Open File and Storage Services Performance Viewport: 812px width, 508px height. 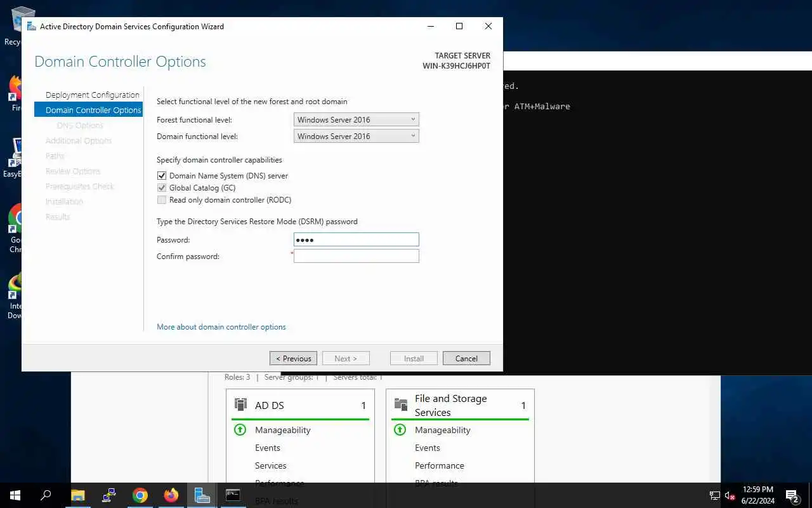pos(440,465)
